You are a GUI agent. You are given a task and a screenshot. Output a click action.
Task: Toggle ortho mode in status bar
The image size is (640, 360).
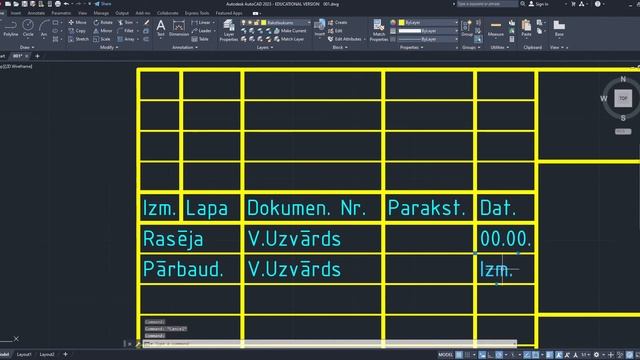coord(491,355)
